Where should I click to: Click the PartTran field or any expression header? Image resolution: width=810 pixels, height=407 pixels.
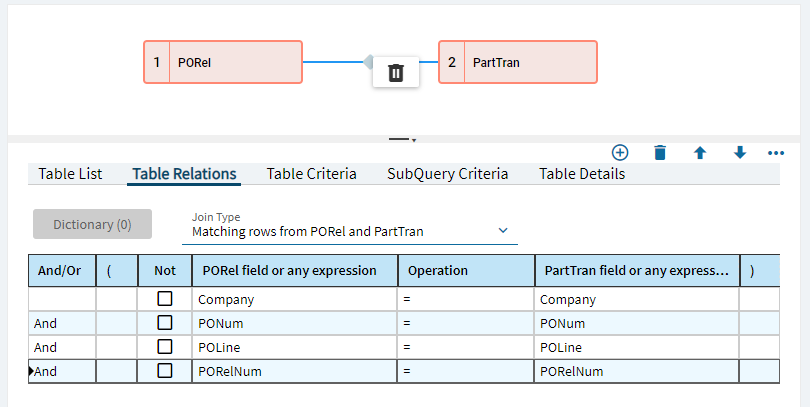[637, 271]
